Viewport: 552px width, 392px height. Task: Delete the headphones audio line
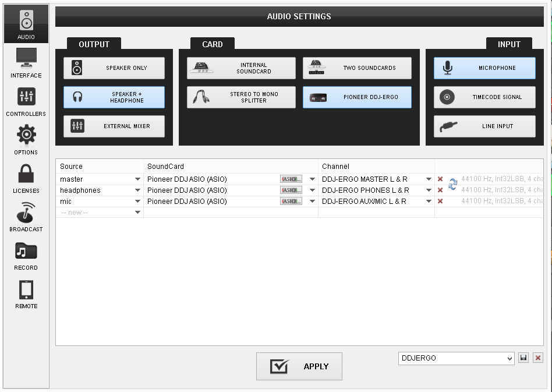pyautogui.click(x=440, y=190)
